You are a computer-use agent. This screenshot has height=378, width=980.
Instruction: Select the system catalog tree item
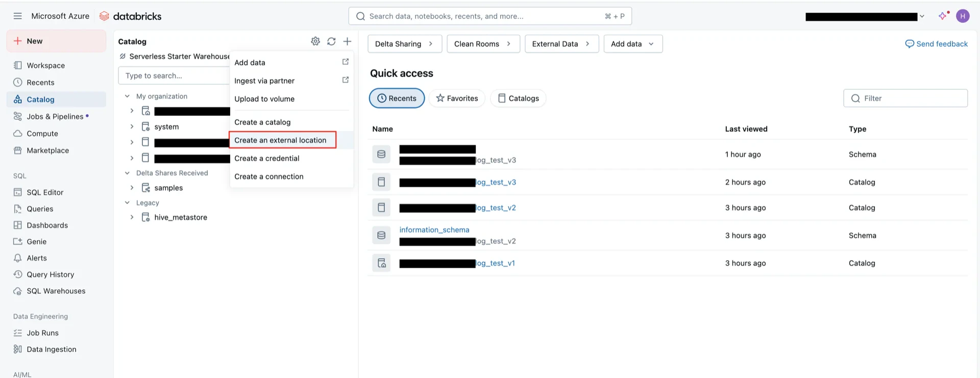(x=166, y=127)
